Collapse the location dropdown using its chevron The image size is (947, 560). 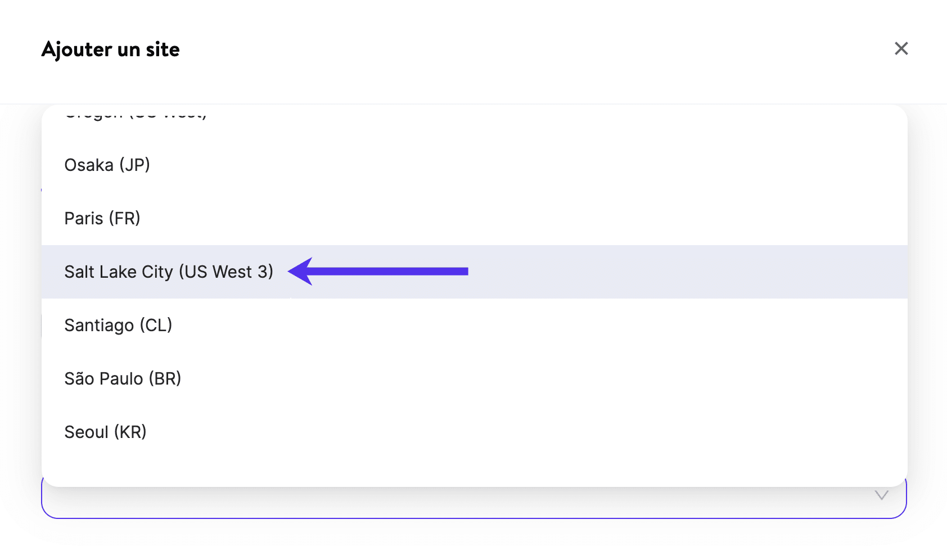[881, 495]
